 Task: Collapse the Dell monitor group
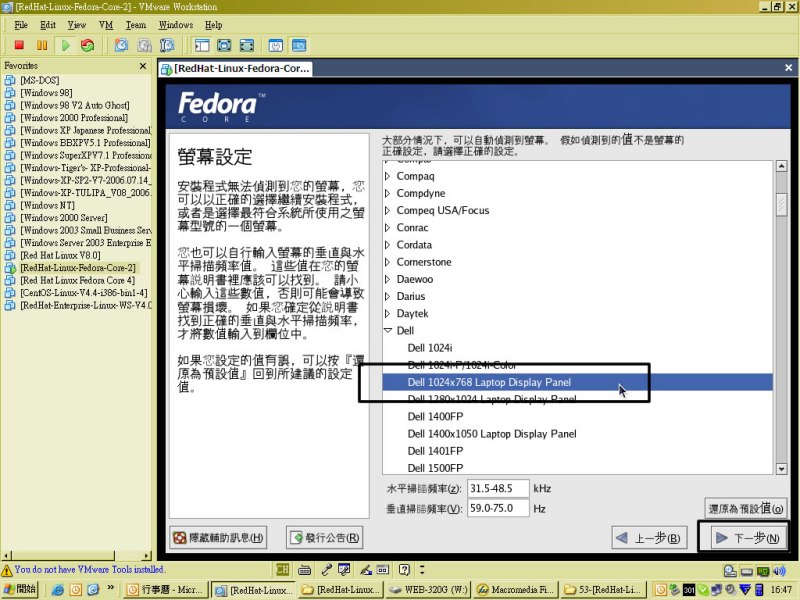click(388, 331)
